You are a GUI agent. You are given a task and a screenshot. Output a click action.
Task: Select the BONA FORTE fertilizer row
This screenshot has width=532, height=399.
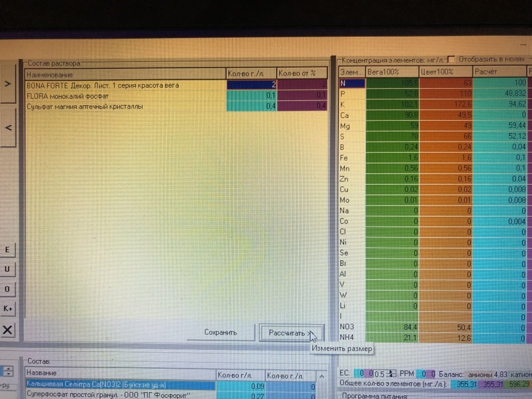125,85
